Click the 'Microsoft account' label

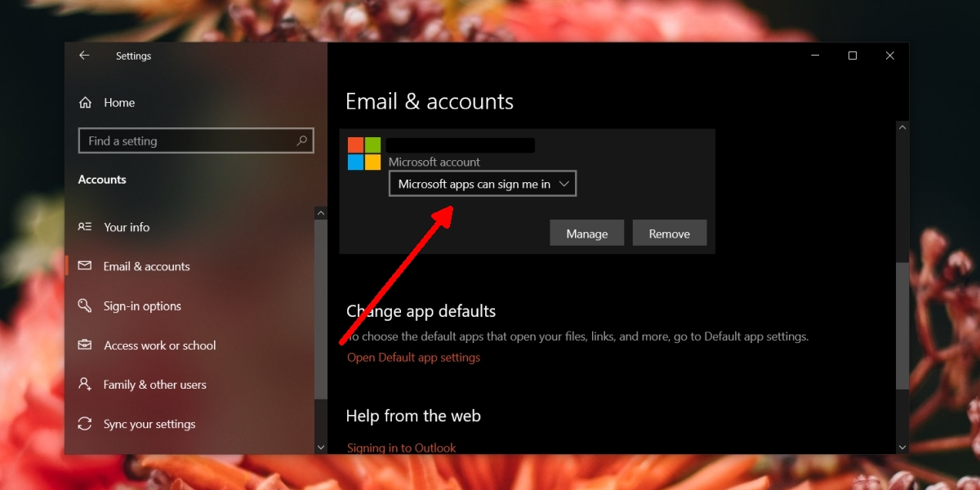434,162
